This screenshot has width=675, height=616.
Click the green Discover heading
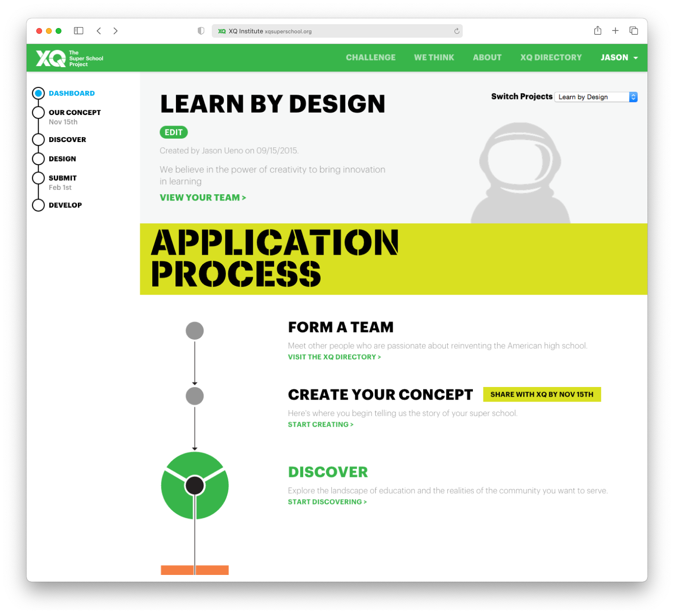click(328, 472)
